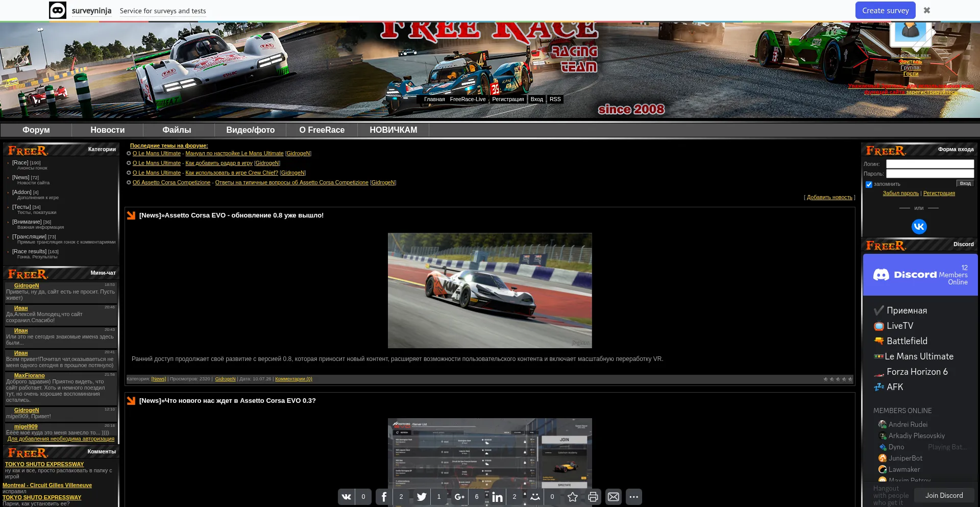Share the page on VK

[347, 497]
